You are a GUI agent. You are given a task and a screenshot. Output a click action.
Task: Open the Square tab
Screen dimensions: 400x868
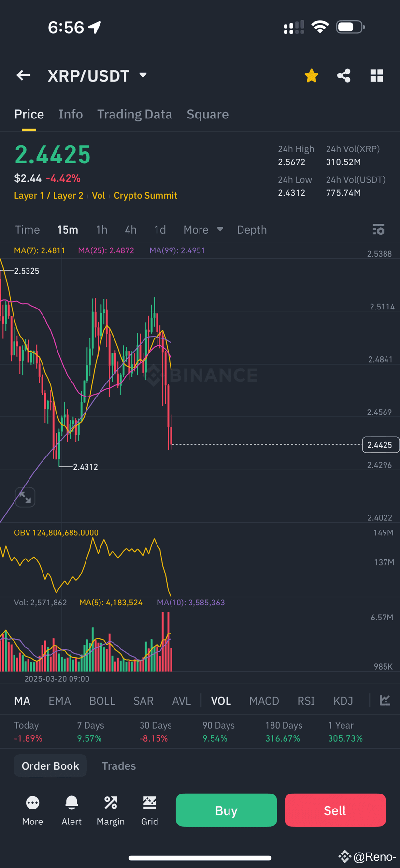pyautogui.click(x=208, y=114)
